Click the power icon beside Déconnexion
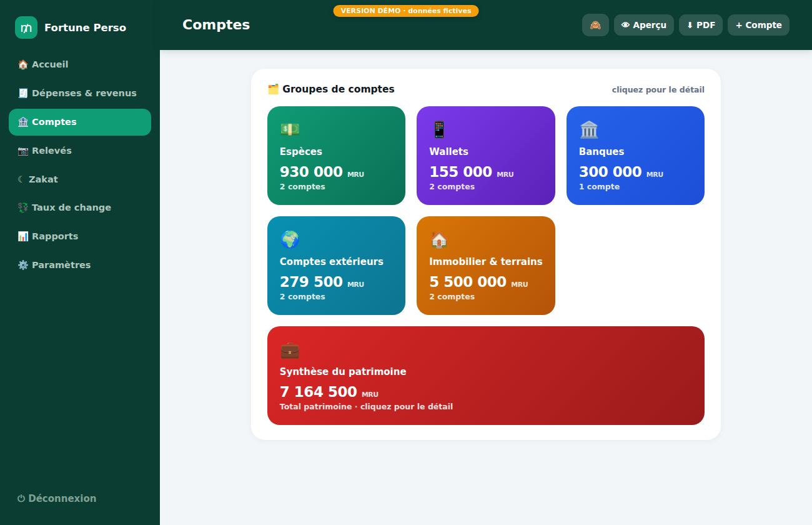812x525 pixels. click(x=21, y=499)
